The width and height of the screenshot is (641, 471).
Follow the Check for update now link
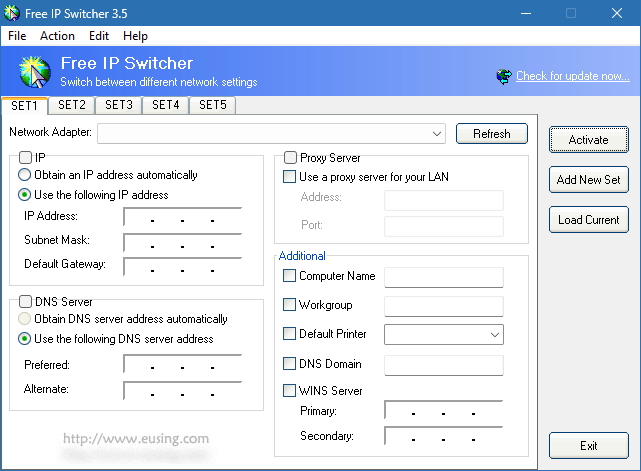573,76
